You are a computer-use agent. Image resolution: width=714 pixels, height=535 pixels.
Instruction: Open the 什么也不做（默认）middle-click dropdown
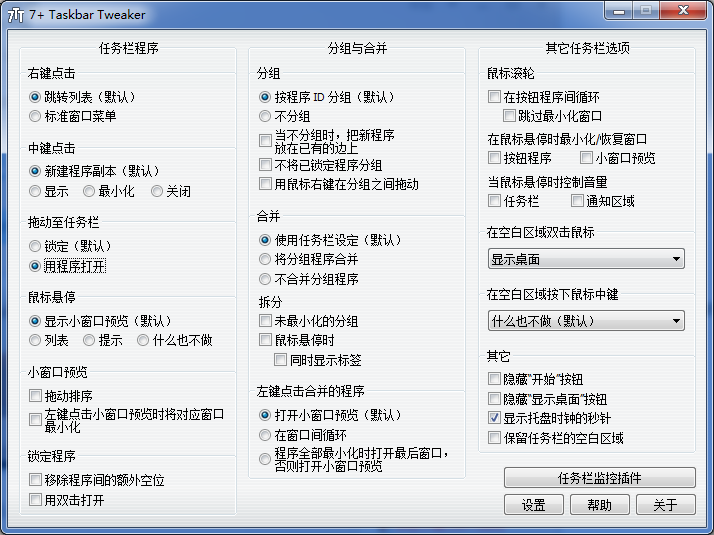coord(586,321)
